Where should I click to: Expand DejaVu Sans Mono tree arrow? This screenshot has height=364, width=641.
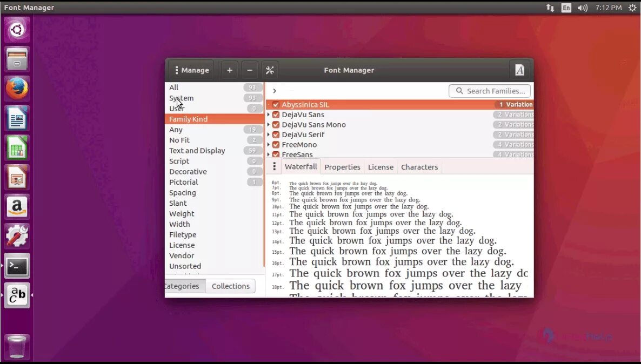269,125
